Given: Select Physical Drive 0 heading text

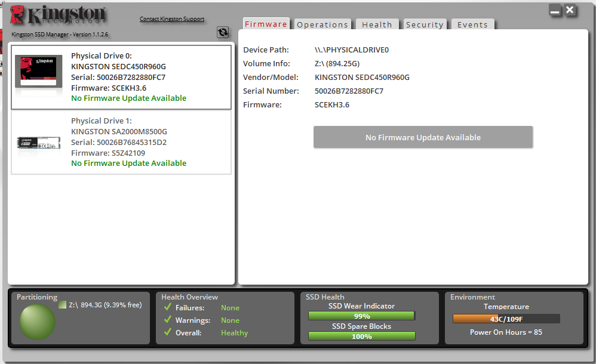Looking at the screenshot, I should click(102, 56).
